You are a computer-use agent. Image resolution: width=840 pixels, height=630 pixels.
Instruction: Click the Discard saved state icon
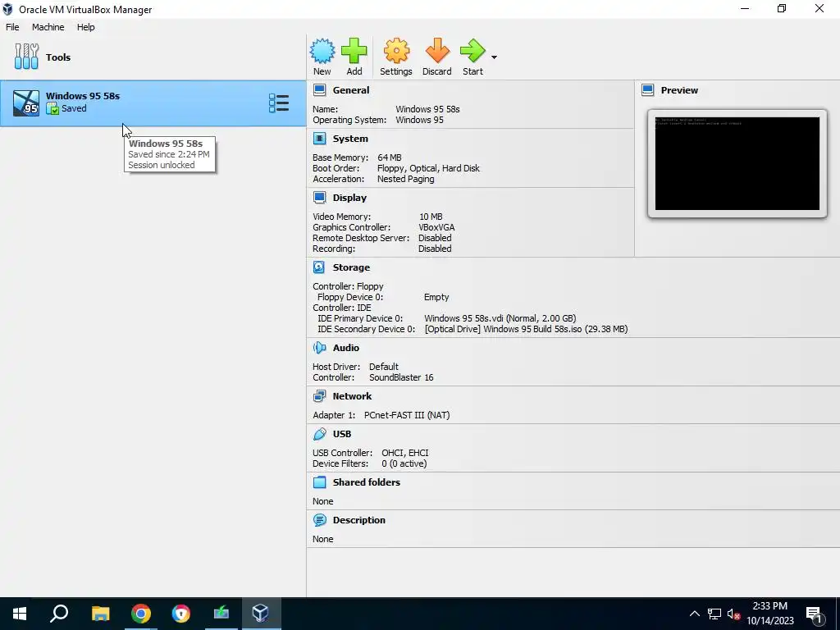pos(437,51)
